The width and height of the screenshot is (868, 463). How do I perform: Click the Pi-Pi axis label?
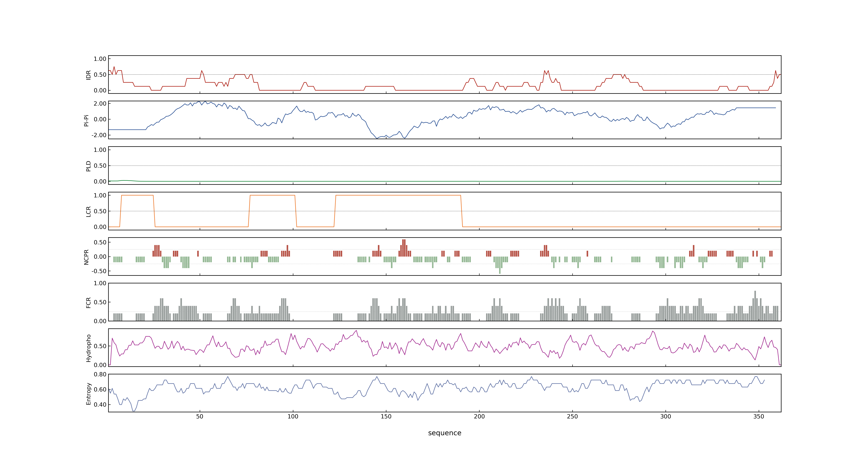click(x=86, y=120)
